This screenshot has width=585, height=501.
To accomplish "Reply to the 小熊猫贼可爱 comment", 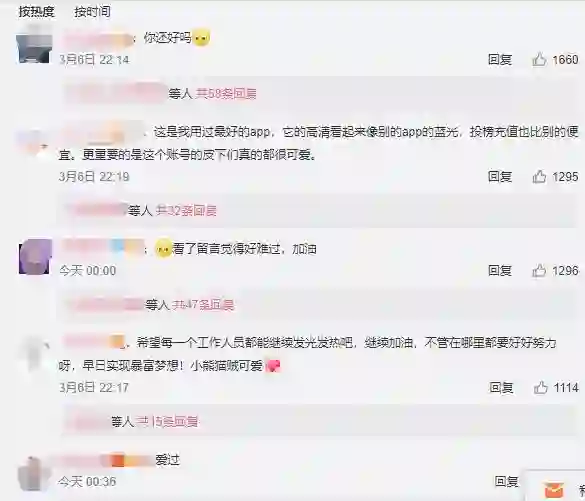I will [501, 388].
